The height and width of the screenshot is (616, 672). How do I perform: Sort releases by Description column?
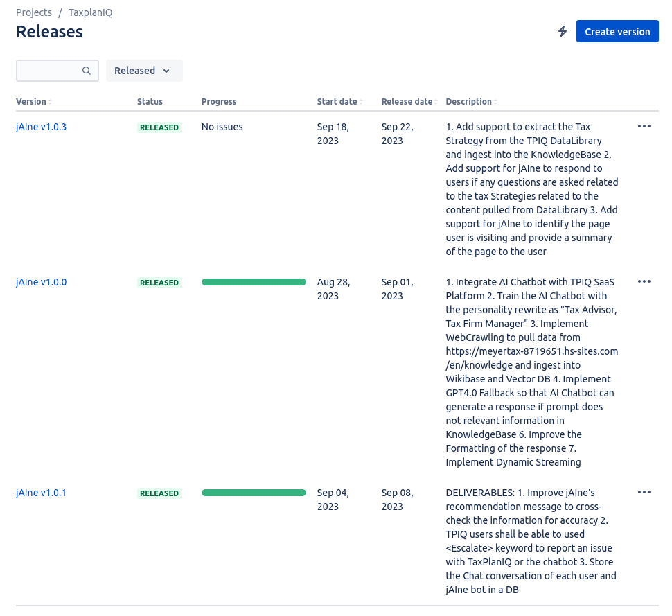[x=471, y=102]
